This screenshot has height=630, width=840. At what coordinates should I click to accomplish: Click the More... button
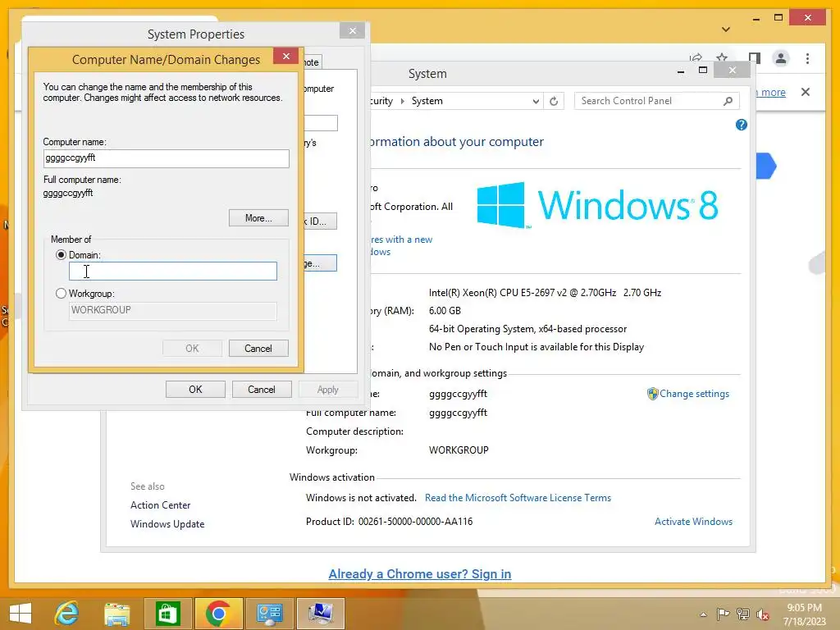(258, 218)
